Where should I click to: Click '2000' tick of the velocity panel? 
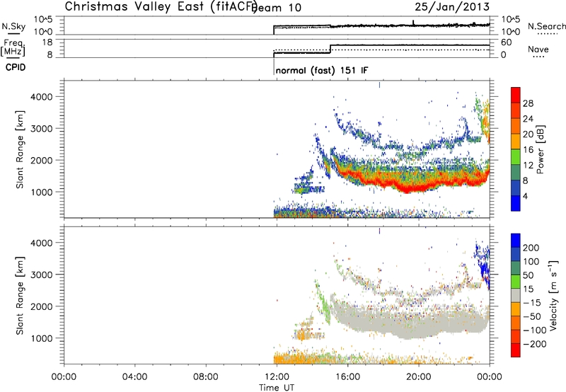click(42, 306)
